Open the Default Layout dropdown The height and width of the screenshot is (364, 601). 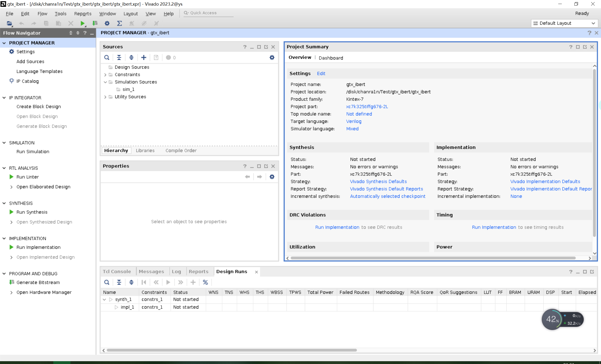[x=564, y=23]
